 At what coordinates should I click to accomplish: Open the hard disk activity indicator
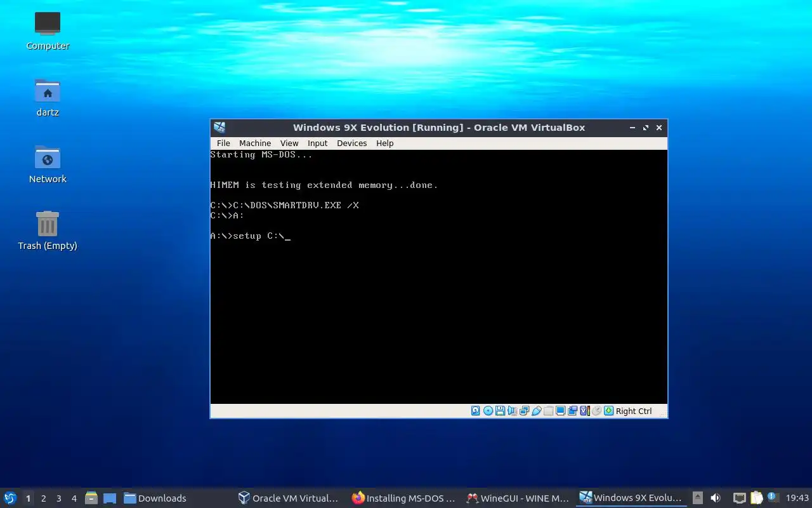pyautogui.click(x=476, y=411)
